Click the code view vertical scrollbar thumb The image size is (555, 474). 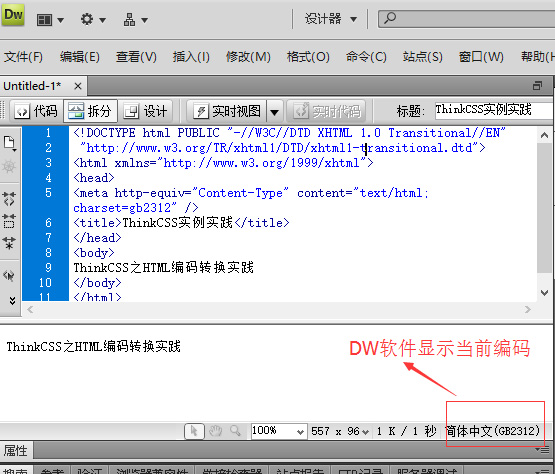click(x=545, y=207)
